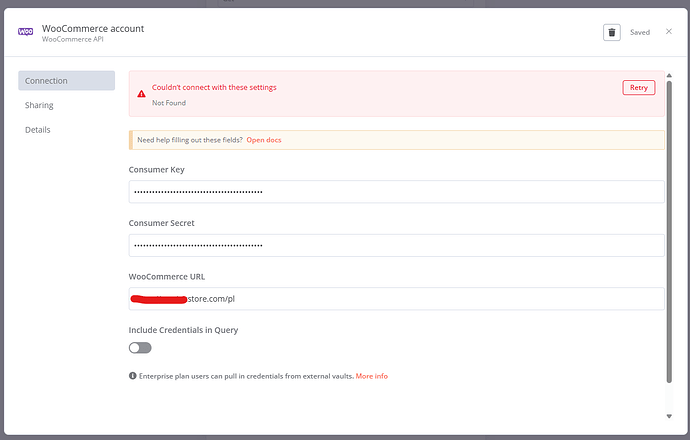Delete credential with the trash icon
This screenshot has height=440, width=690.
611,32
